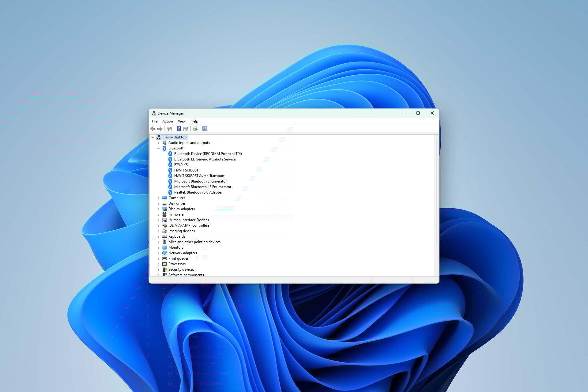Maximize the Device Manager window
The image size is (588, 392).
(418, 113)
